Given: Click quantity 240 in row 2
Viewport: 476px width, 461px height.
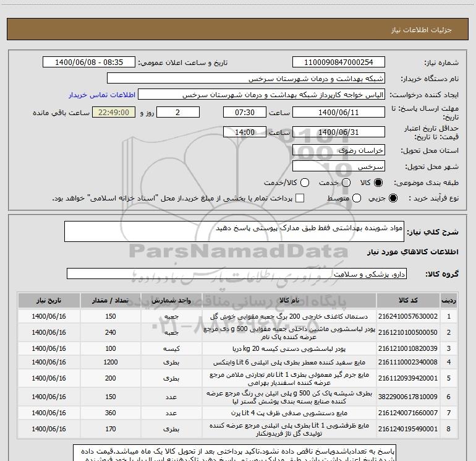Looking at the screenshot, I should tap(111, 332).
